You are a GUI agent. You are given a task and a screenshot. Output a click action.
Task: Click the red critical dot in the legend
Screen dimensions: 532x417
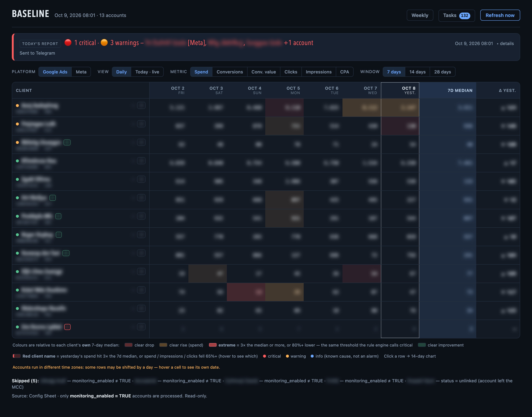[x=264, y=356]
